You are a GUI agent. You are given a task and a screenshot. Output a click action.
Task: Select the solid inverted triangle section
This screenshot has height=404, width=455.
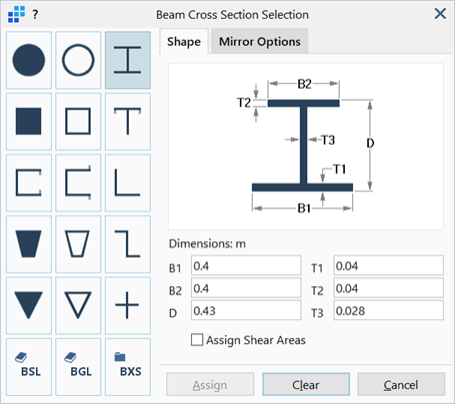point(29,305)
